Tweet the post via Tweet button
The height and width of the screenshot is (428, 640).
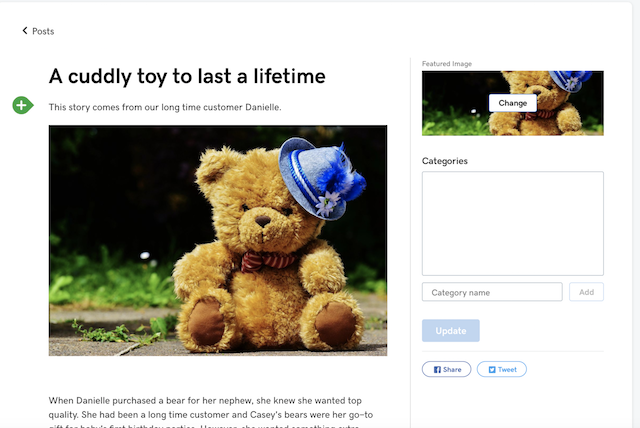pos(502,369)
